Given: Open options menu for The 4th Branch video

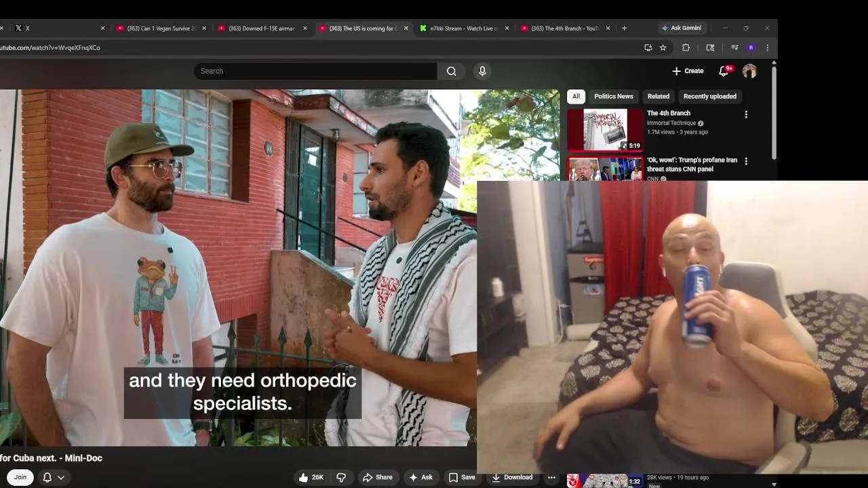Looking at the screenshot, I should tap(746, 115).
